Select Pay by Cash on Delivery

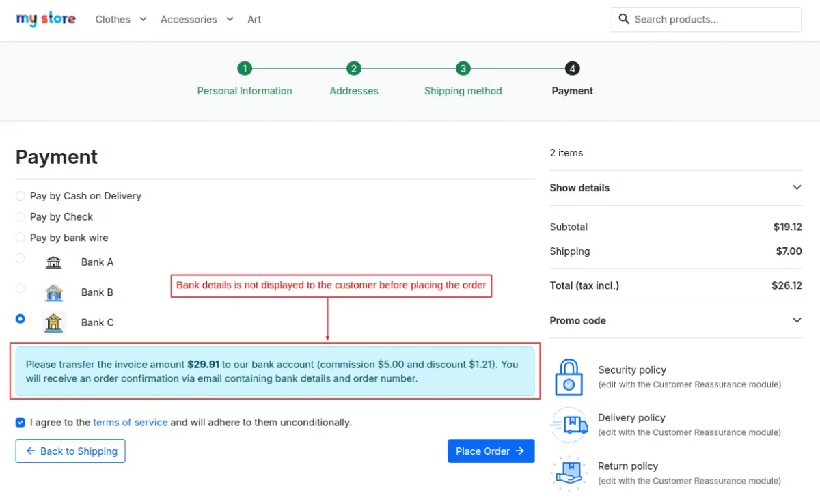click(20, 196)
